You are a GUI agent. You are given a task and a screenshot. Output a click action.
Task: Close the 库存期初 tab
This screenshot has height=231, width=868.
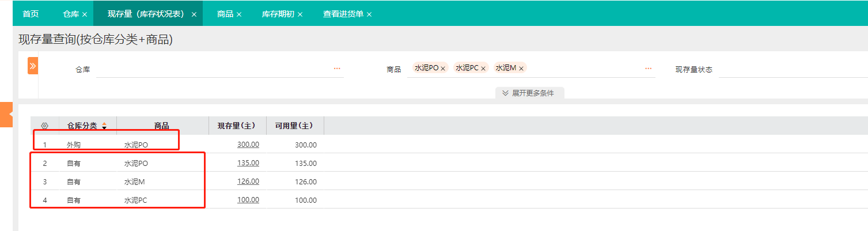tap(300, 14)
